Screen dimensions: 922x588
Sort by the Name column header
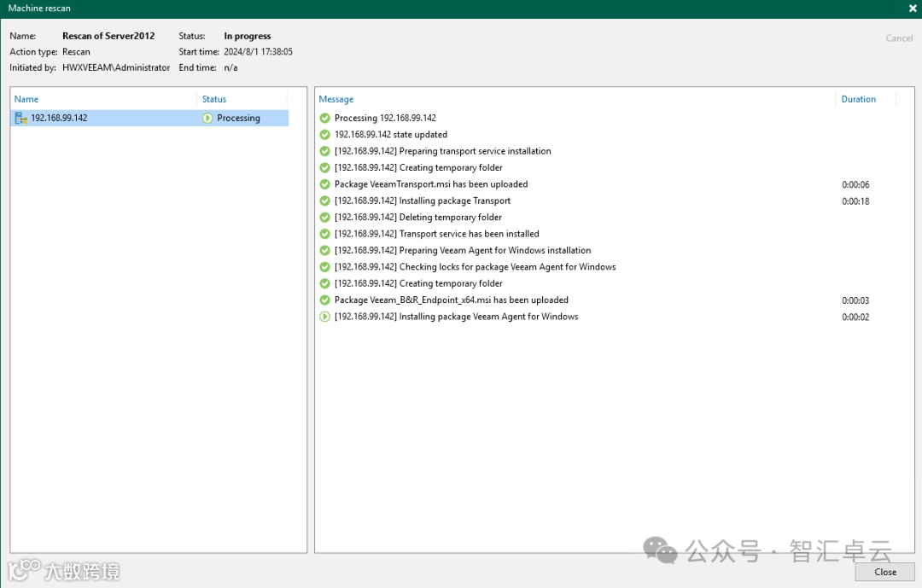point(26,99)
